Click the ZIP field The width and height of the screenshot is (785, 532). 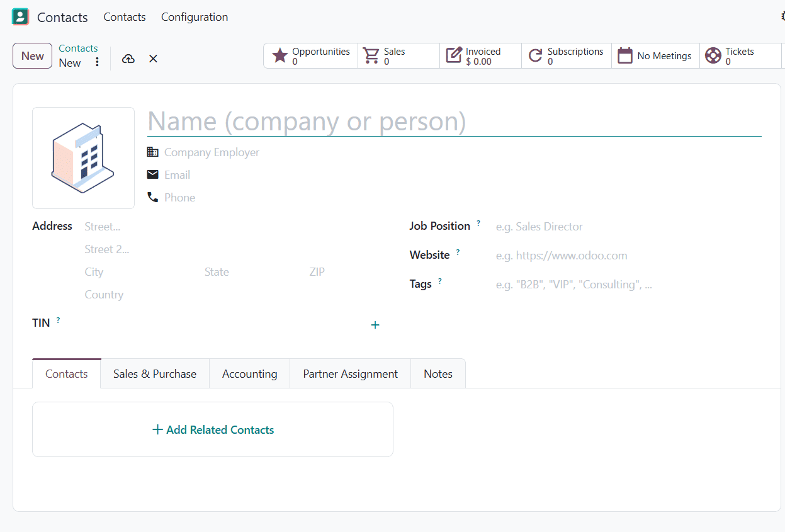point(344,272)
